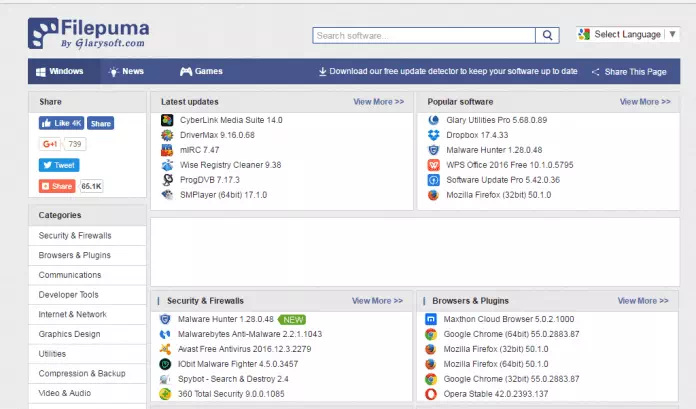Click the ProgDVB 7.17.3 icon
The image size is (696, 409).
167,180
